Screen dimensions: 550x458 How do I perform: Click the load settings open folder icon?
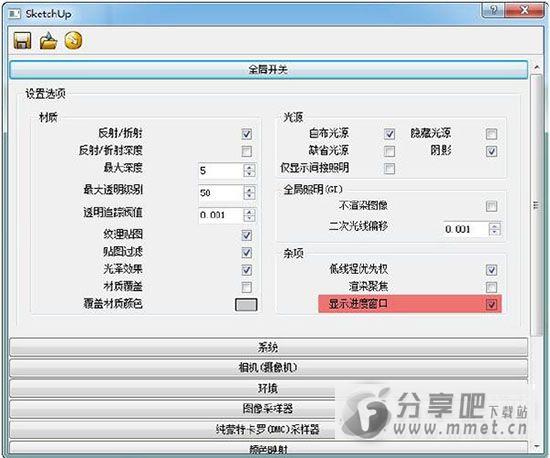click(48, 41)
